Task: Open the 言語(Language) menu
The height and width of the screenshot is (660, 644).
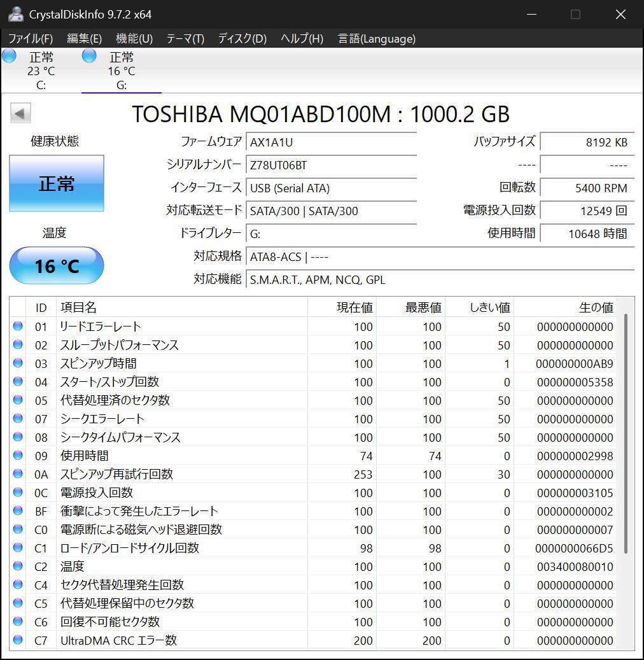Action: pyautogui.click(x=377, y=39)
